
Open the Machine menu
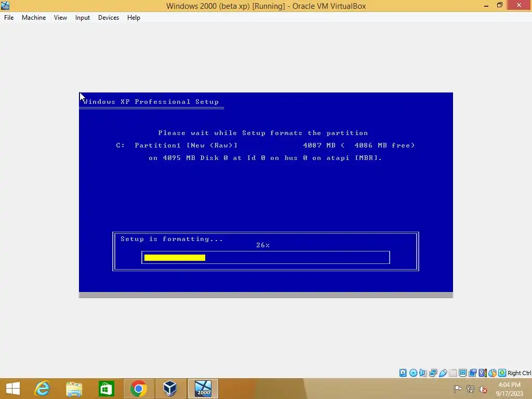(x=34, y=18)
